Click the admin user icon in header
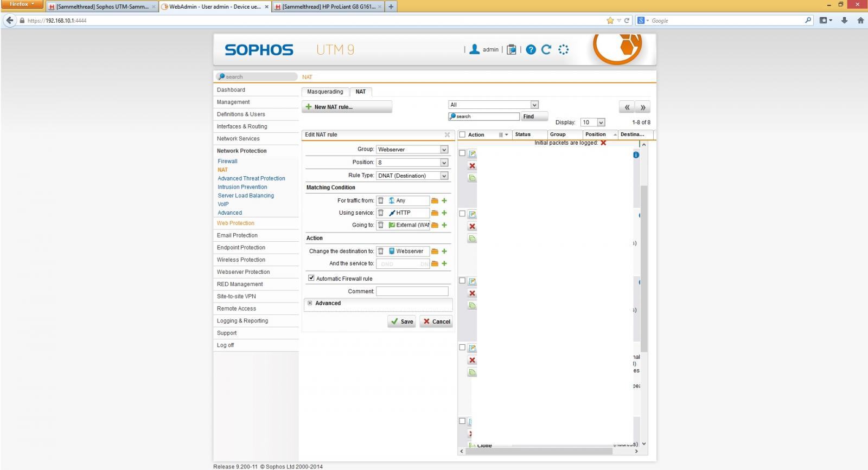Viewport: 868px width, 470px height. pyautogui.click(x=474, y=49)
